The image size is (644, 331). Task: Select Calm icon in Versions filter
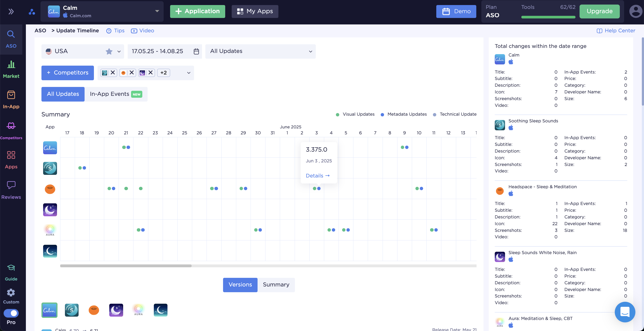point(50,310)
